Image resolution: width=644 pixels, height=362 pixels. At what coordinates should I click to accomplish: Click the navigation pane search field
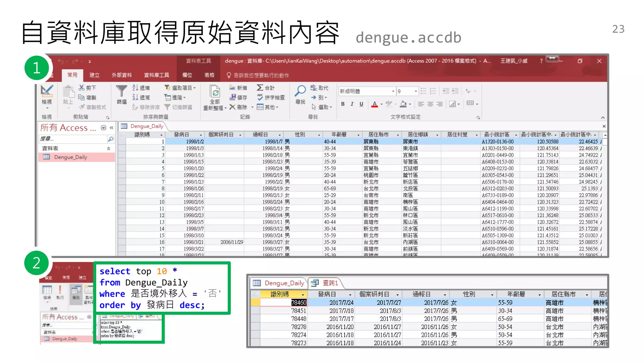point(73,139)
